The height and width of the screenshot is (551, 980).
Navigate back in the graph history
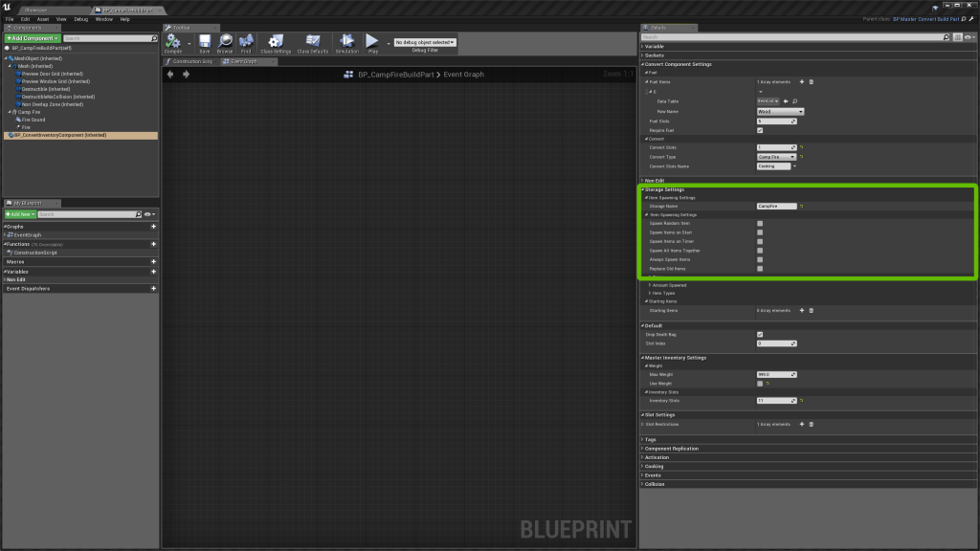170,74
